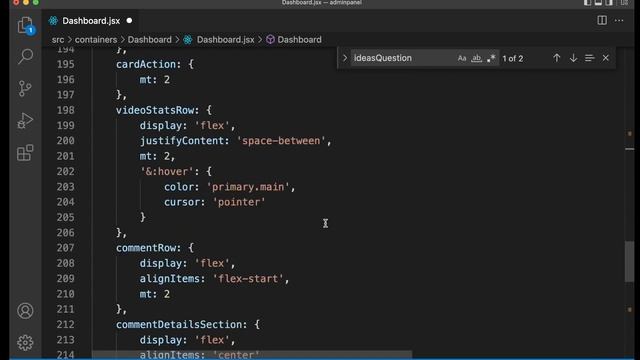Click the vertical scrollbar thumb
Viewport: 640px width, 360px height.
click(x=629, y=261)
